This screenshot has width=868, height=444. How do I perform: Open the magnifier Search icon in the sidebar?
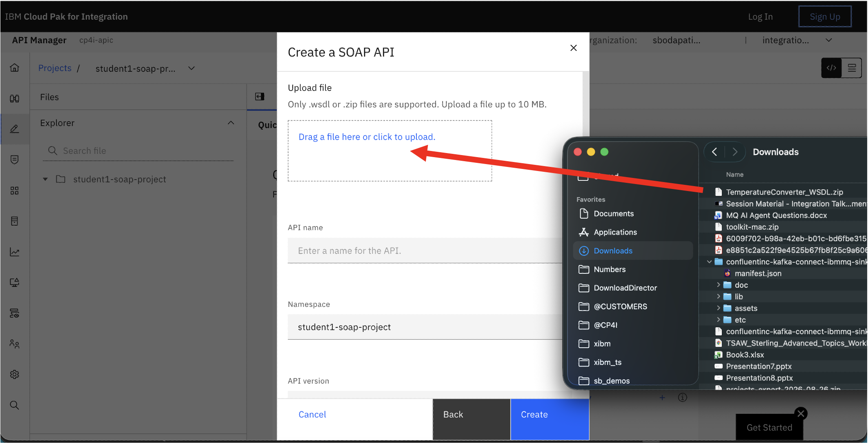[x=15, y=405]
